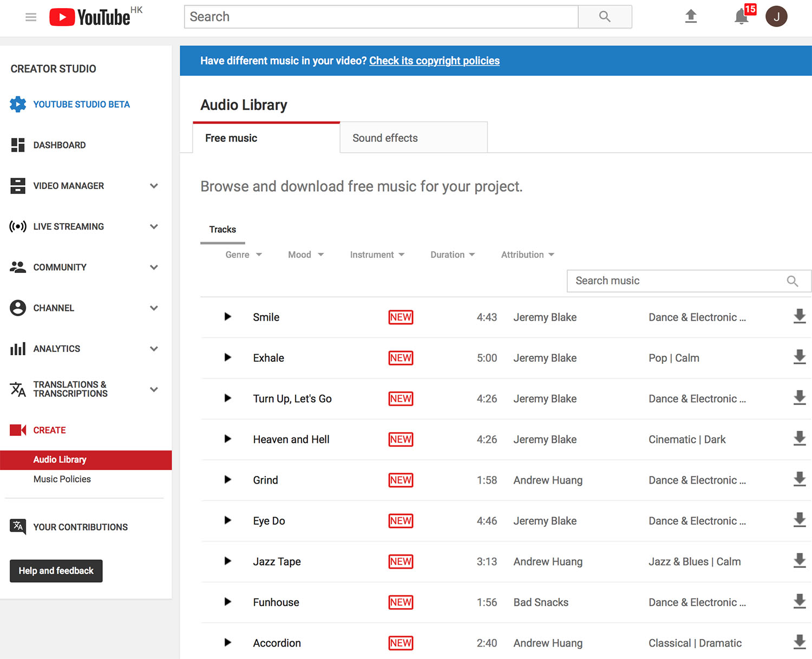Screen dimensions: 812x659
Task: Switch to the Free music tab
Action: 266,138
